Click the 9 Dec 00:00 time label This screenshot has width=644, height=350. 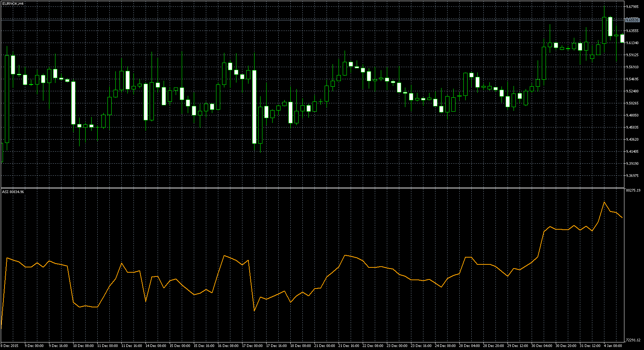pyautogui.click(x=34, y=346)
